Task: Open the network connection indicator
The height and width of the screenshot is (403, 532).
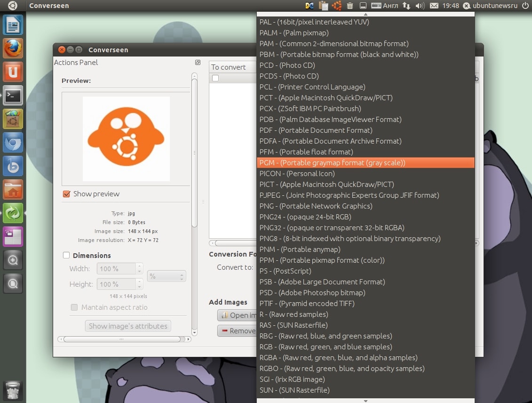Action: coord(406,6)
